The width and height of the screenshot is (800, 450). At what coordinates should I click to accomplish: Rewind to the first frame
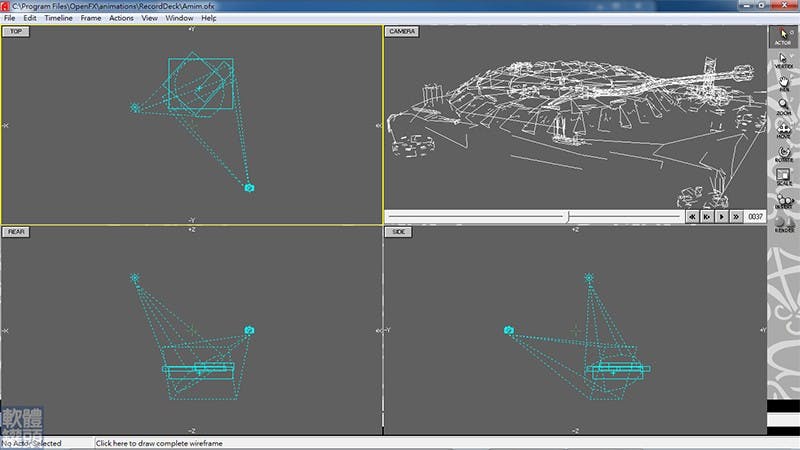[692, 217]
